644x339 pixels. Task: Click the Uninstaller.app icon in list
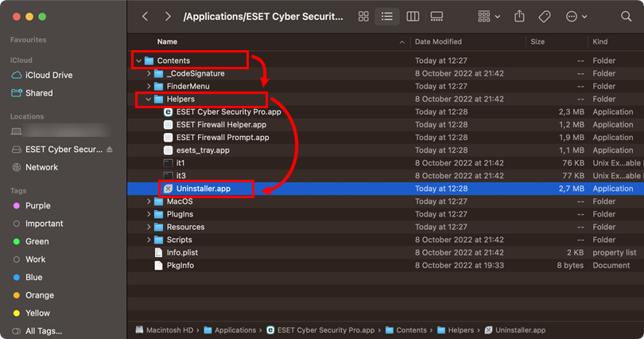pos(168,189)
